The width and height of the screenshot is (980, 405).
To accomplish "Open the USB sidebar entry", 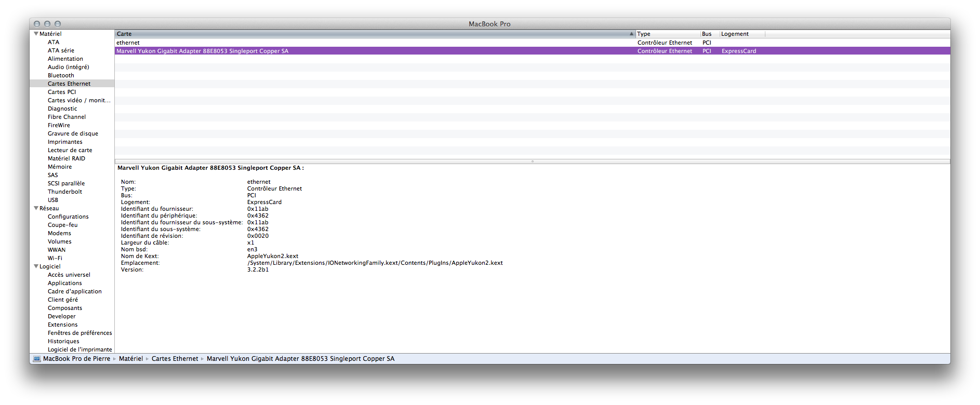I will [x=53, y=200].
